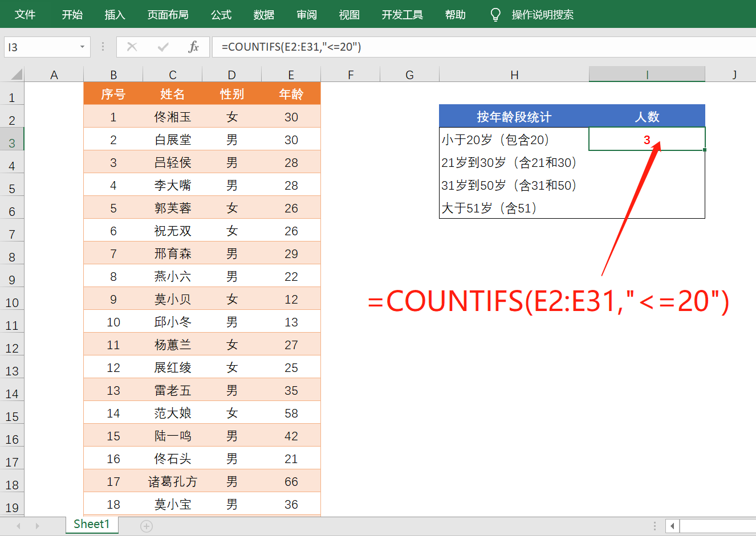Go to next sheet navigation arrow

38,526
